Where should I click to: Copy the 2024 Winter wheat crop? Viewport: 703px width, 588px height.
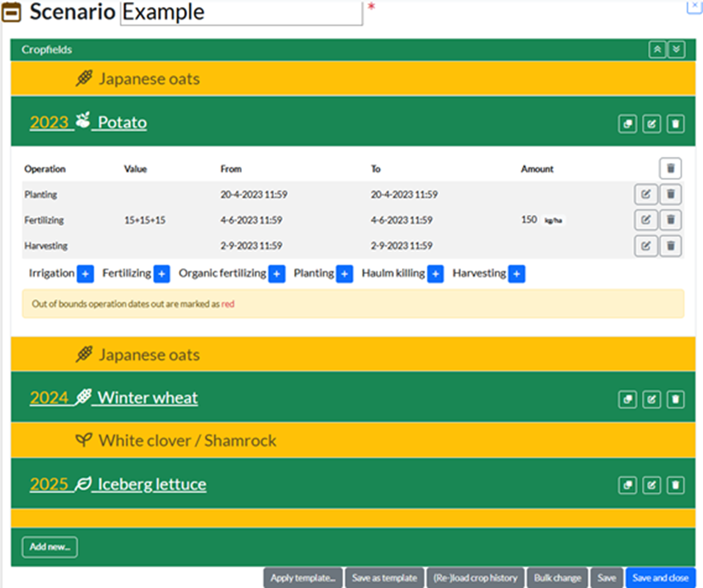628,400
